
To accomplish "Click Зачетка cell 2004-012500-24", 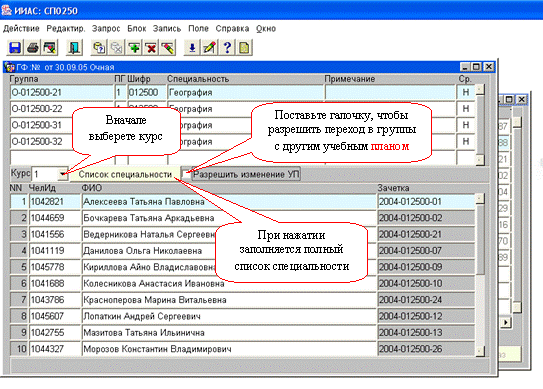I will coord(426,300).
